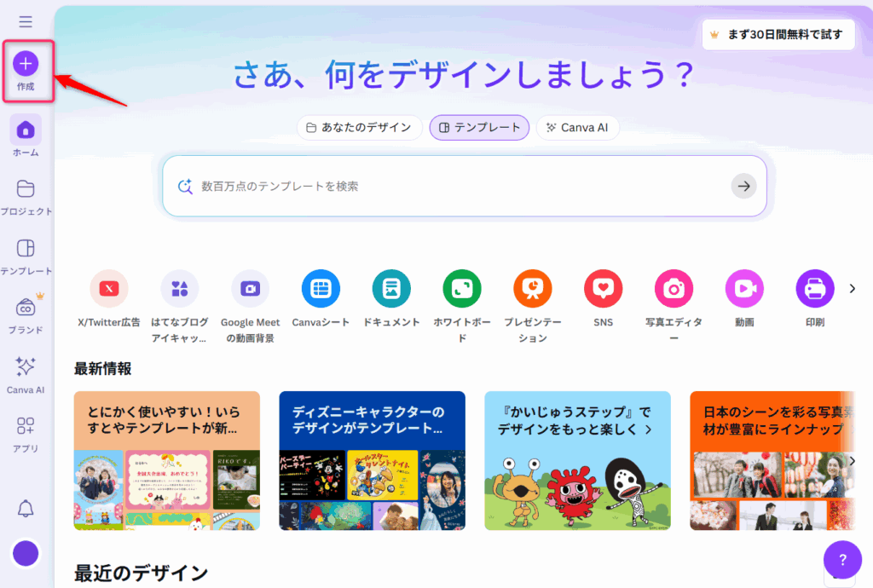Choose the 動画 video icon
The width and height of the screenshot is (873, 588).
coord(744,289)
